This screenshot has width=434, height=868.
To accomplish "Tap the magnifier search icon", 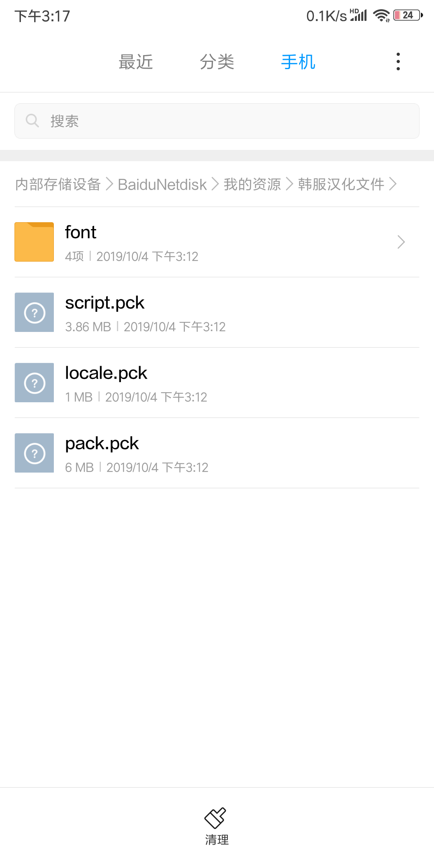I will click(32, 121).
